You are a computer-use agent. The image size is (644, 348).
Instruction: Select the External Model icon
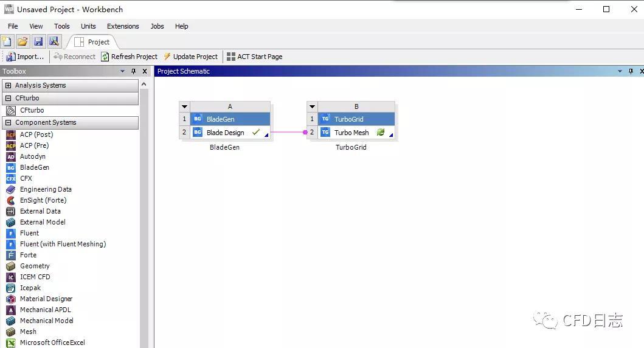click(x=11, y=222)
